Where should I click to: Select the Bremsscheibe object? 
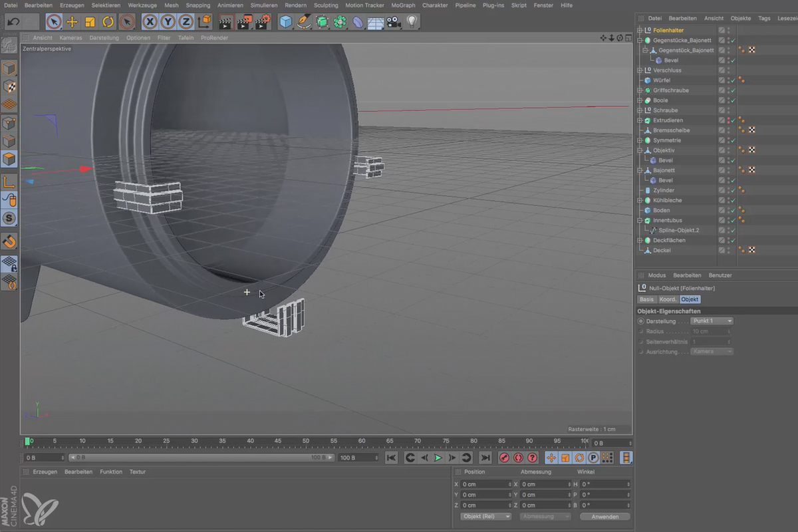point(672,130)
